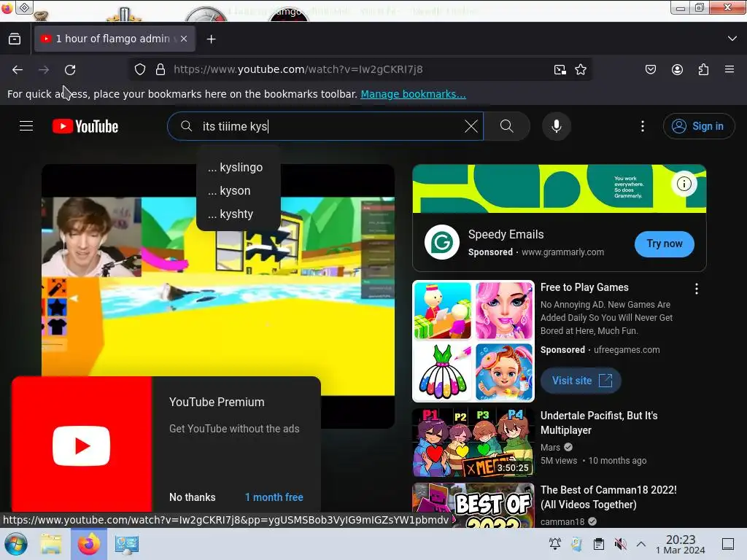Open the 'camman18' channel name
Screen dimensions: 747x560
tap(562, 521)
